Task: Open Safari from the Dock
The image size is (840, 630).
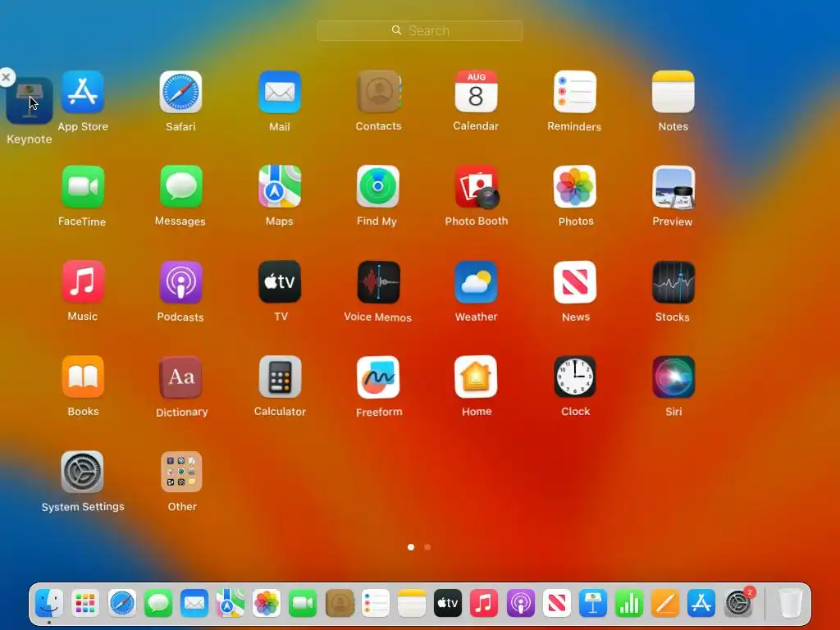Action: point(121,603)
